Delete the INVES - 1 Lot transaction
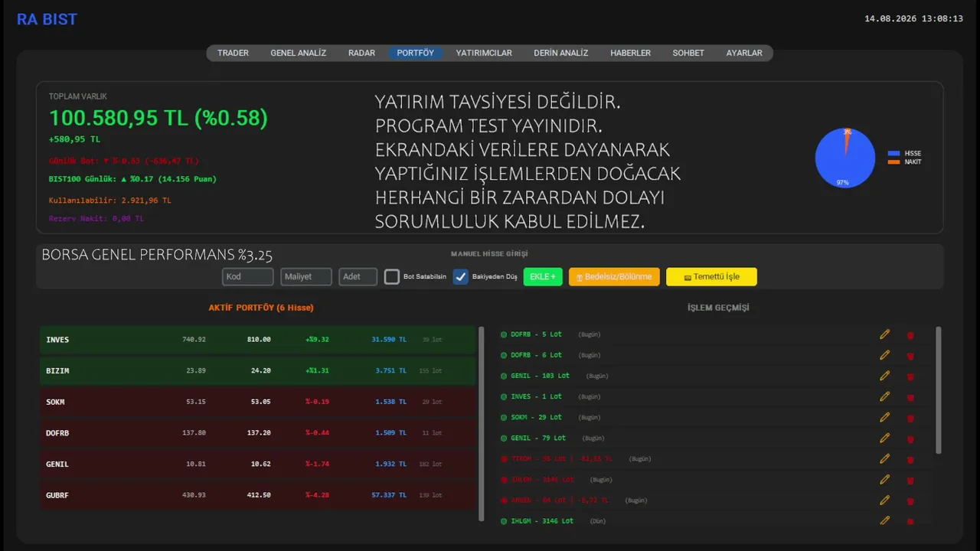Image resolution: width=980 pixels, height=551 pixels. (x=910, y=397)
